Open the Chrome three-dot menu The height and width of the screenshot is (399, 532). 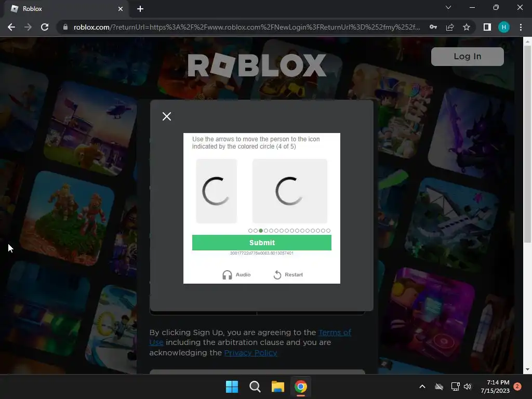521,27
